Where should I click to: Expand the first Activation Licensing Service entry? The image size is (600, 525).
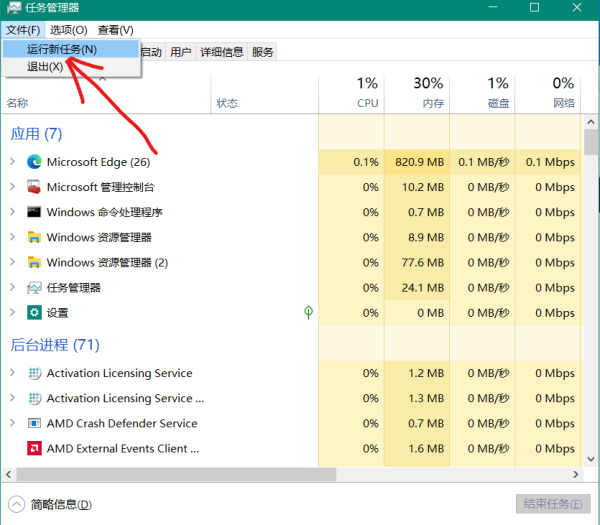click(12, 373)
